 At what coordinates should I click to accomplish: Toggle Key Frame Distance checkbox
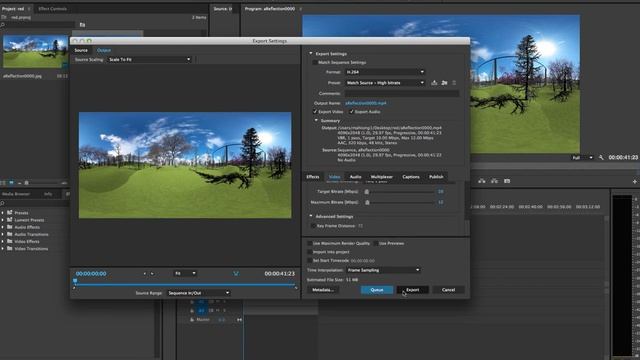tap(313, 226)
